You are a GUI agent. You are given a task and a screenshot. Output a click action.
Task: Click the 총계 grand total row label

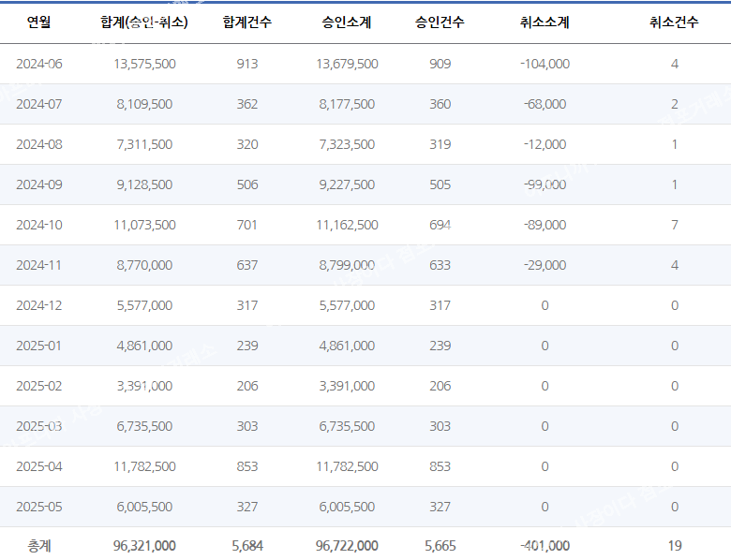pyautogui.click(x=39, y=546)
